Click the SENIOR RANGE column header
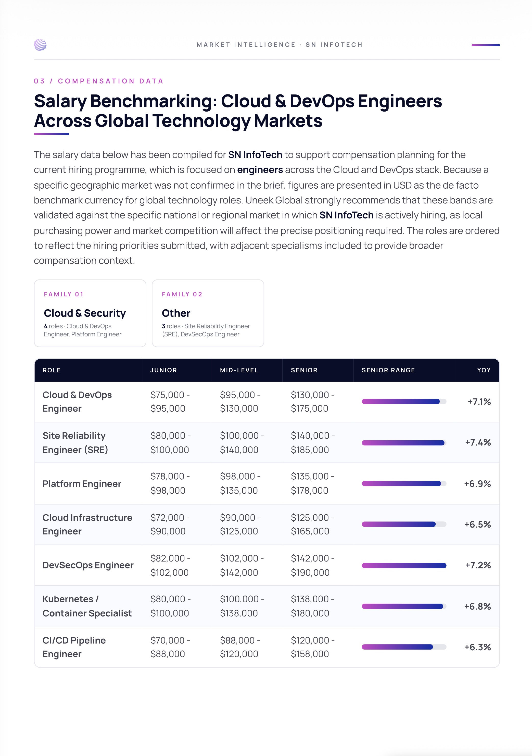Viewport: 532px width, 756px height. tap(388, 370)
